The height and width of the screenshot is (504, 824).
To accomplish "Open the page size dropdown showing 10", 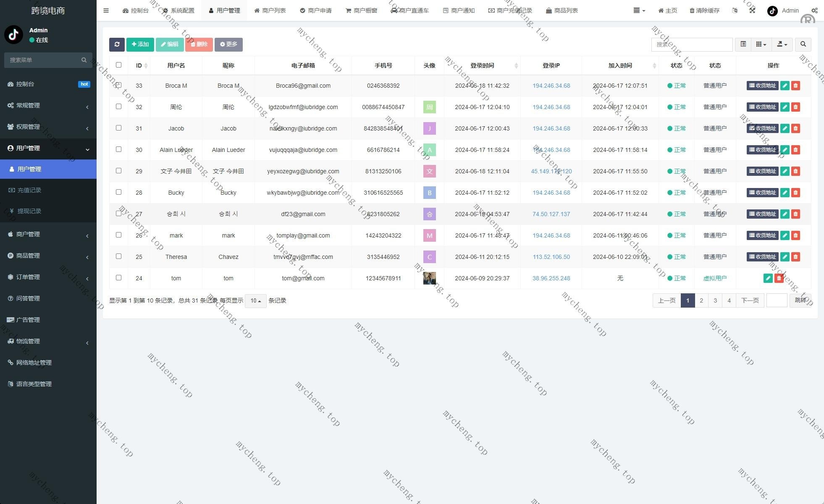I will pos(255,301).
